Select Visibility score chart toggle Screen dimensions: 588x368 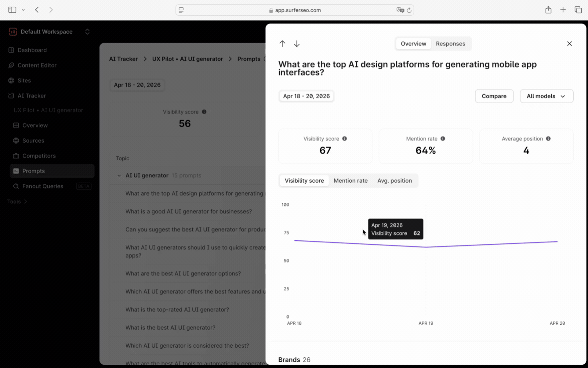[304, 181]
